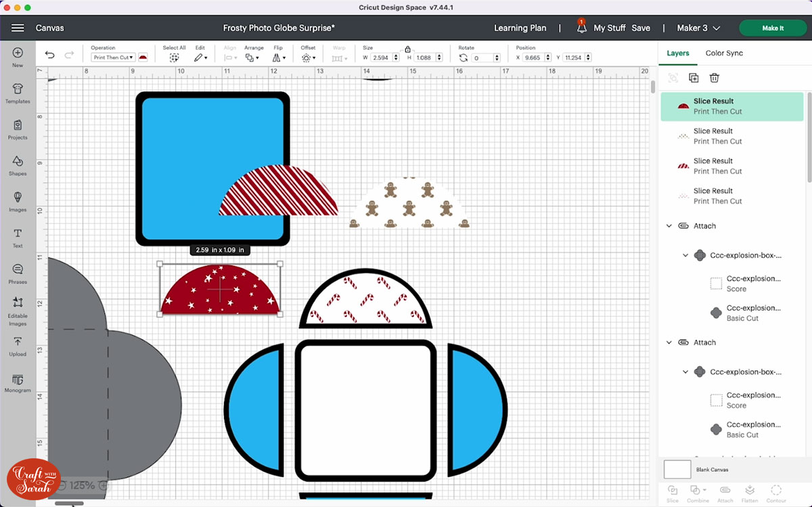Click the Upload icon
Viewport: 812px width, 507px height.
pos(18,345)
